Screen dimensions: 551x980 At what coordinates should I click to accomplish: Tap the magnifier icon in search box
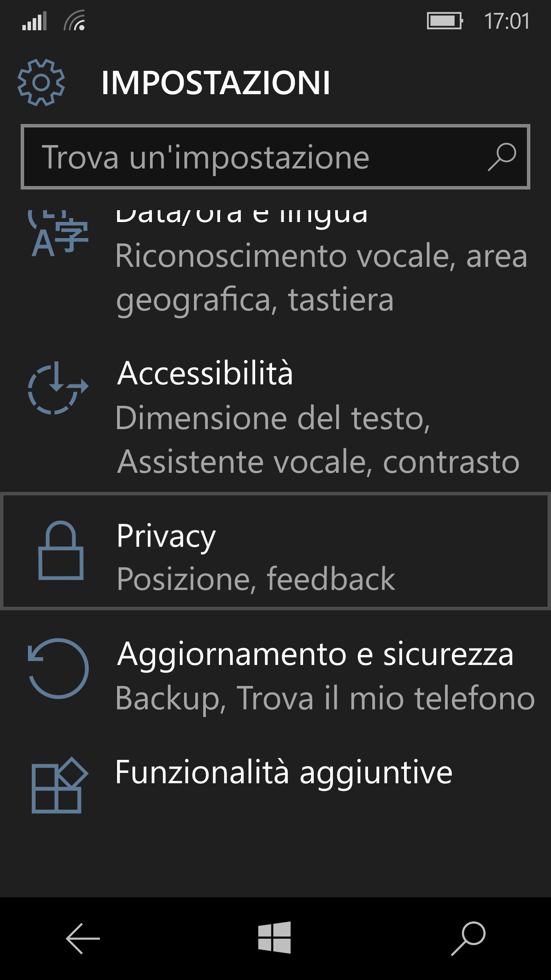point(502,157)
